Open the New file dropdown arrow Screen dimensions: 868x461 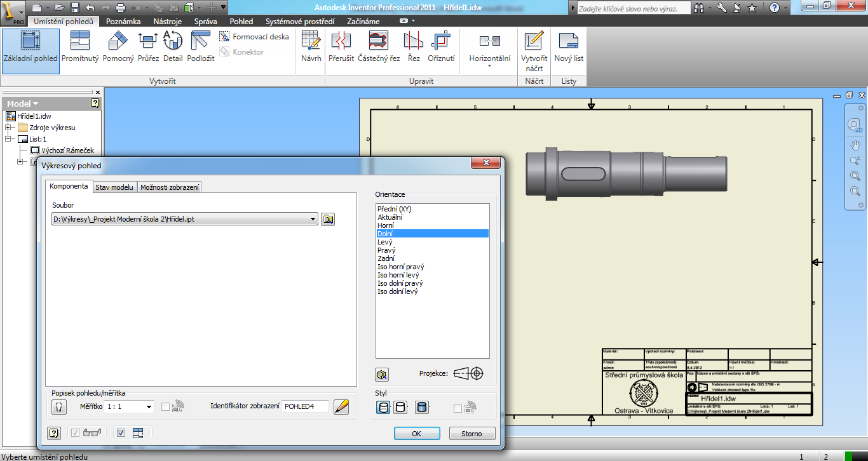click(x=47, y=8)
